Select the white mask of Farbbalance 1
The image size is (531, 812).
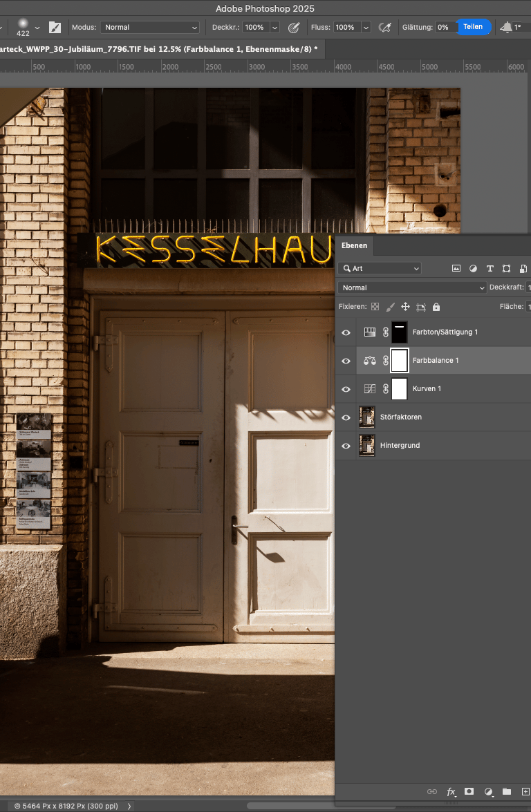point(400,361)
